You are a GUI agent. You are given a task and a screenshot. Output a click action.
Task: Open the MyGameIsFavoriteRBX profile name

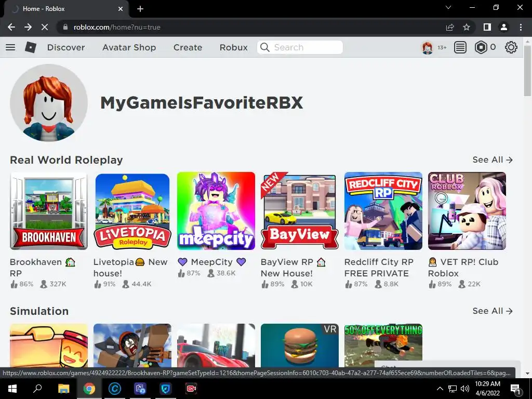pos(202,103)
